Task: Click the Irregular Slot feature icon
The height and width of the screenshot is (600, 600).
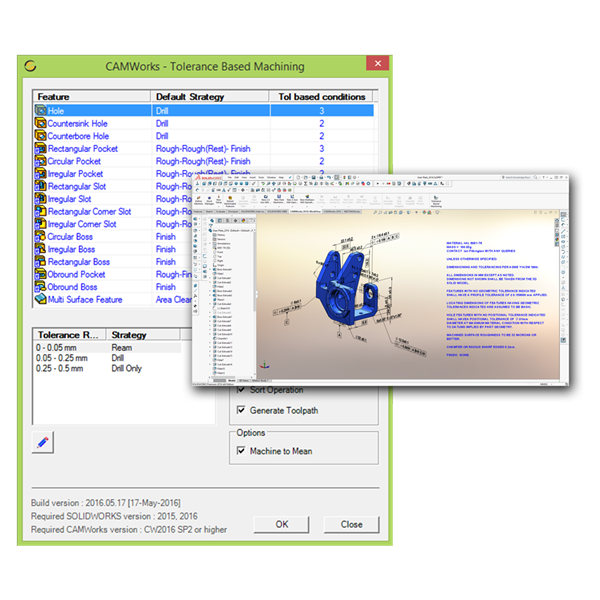Action: click(41, 199)
